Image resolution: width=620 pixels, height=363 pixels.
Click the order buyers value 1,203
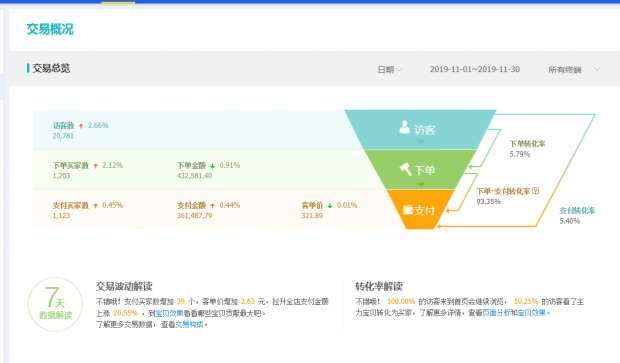[61, 176]
